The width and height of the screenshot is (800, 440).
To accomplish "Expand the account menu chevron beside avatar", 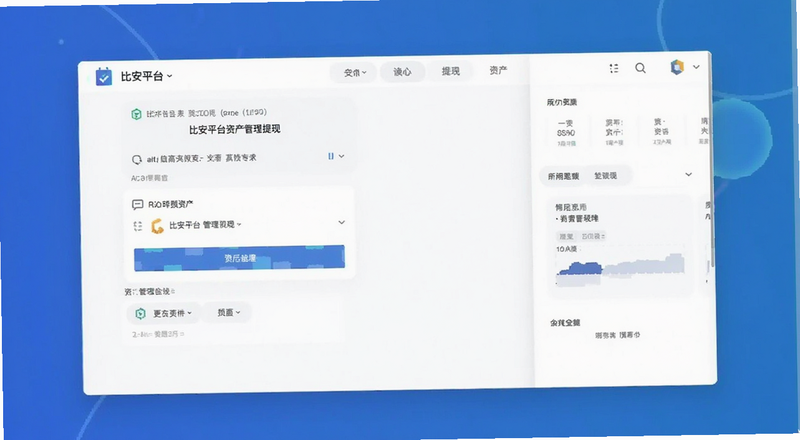I will pyautogui.click(x=696, y=67).
